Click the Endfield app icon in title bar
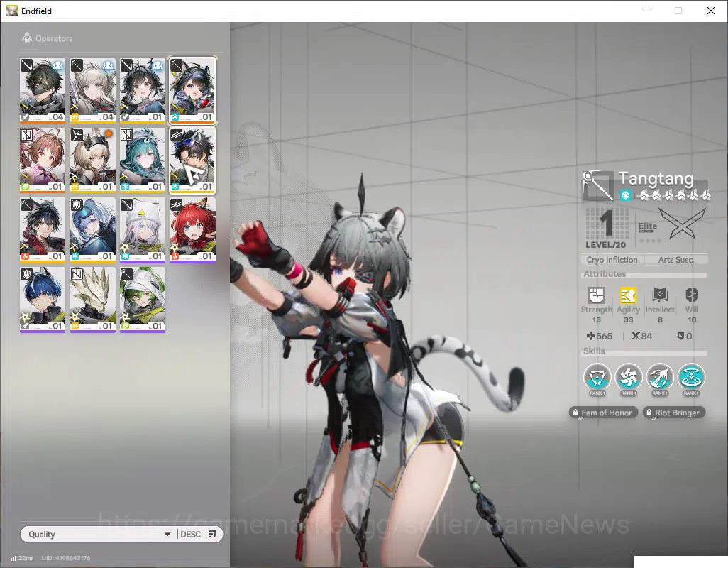 tap(11, 11)
